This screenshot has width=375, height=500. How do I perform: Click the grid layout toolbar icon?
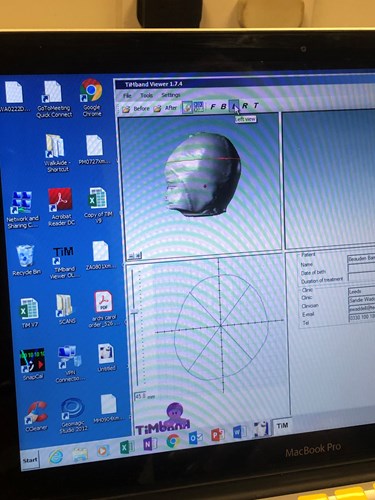198,107
